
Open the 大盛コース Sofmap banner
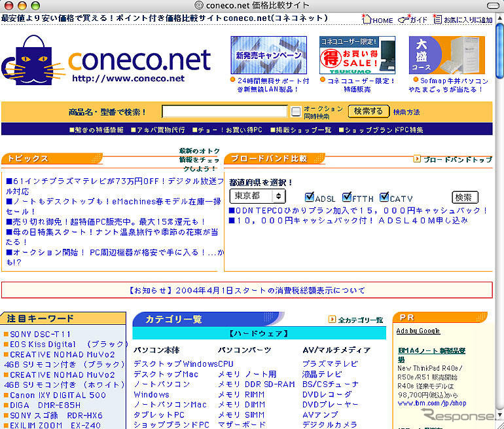coord(448,55)
